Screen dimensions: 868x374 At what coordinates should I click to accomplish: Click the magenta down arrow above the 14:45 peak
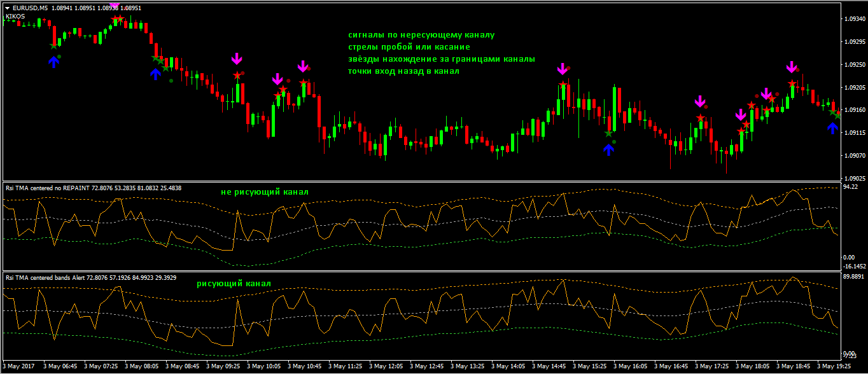click(562, 69)
